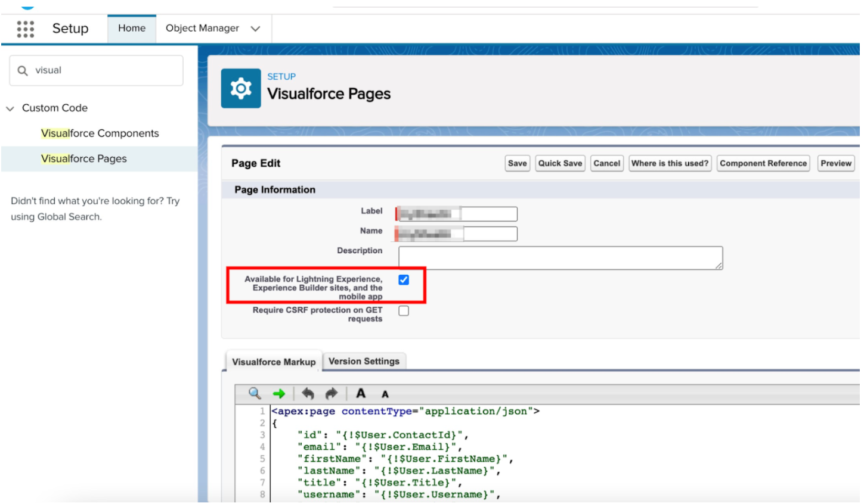Open the Component Reference
The image size is (861, 504).
[763, 163]
